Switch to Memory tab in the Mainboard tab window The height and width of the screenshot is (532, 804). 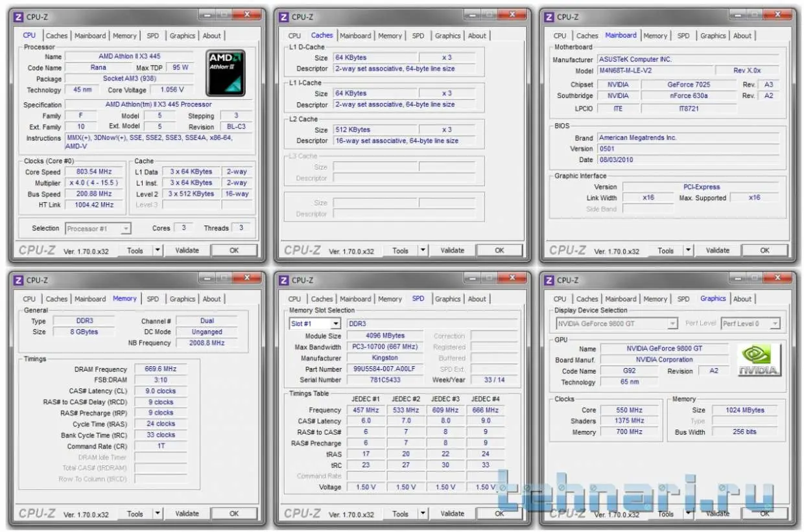pos(655,36)
